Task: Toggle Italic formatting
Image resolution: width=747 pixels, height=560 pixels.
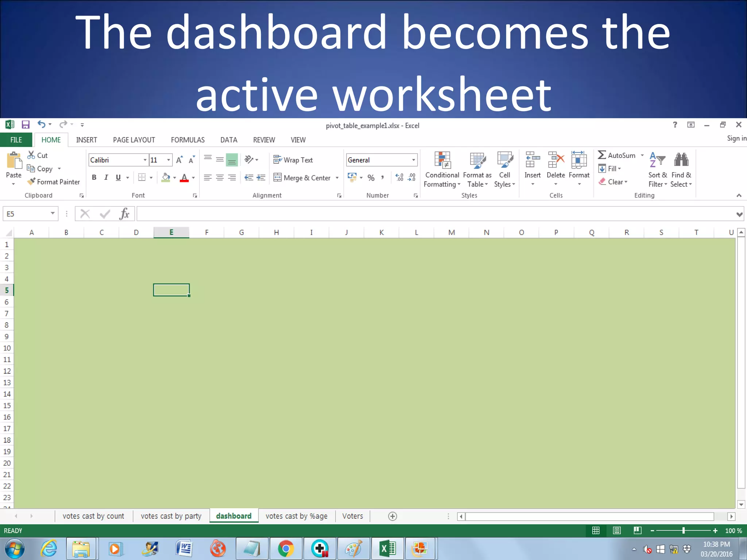Action: point(106,178)
